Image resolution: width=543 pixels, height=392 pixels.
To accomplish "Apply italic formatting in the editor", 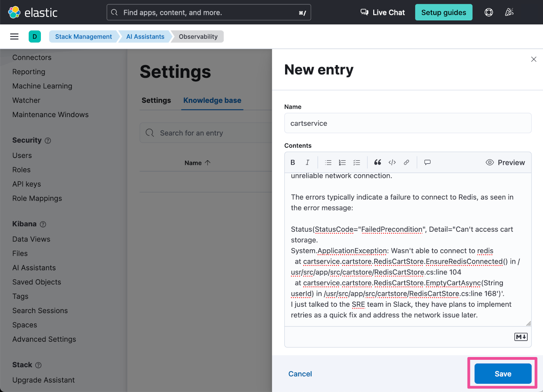I will [307, 163].
